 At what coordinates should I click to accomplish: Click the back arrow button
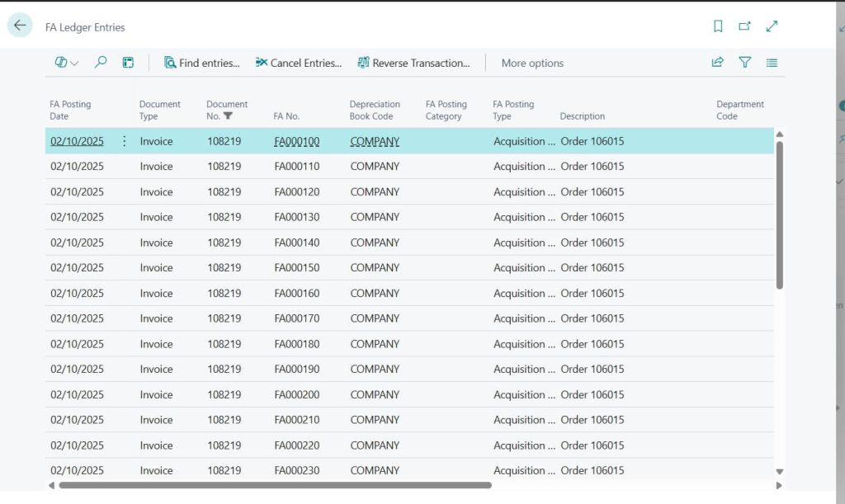click(x=20, y=26)
